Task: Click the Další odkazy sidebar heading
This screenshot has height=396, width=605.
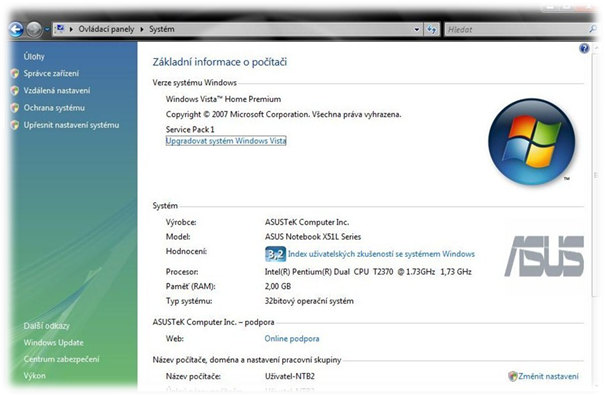Action: (46, 326)
